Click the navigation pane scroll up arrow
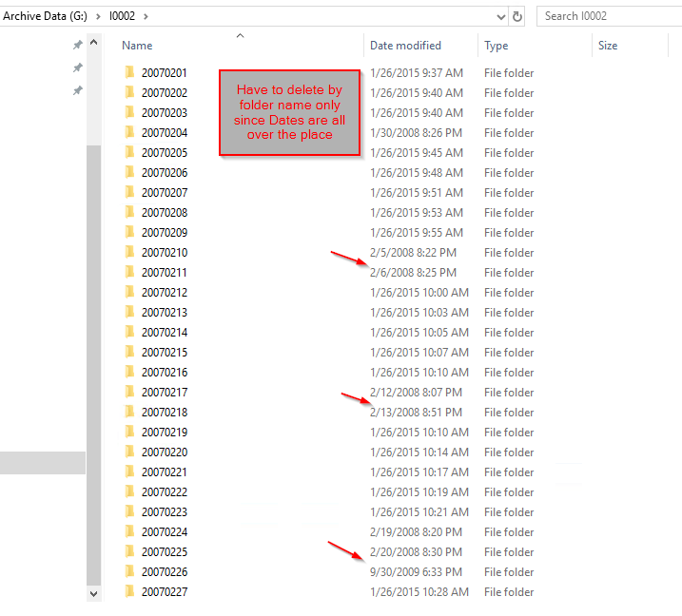The image size is (682, 616). [93, 42]
